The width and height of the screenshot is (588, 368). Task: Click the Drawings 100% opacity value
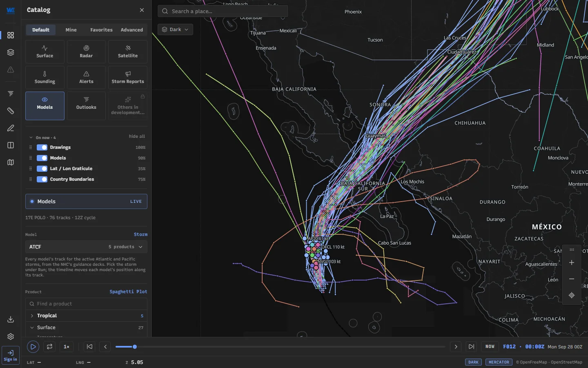(x=140, y=148)
